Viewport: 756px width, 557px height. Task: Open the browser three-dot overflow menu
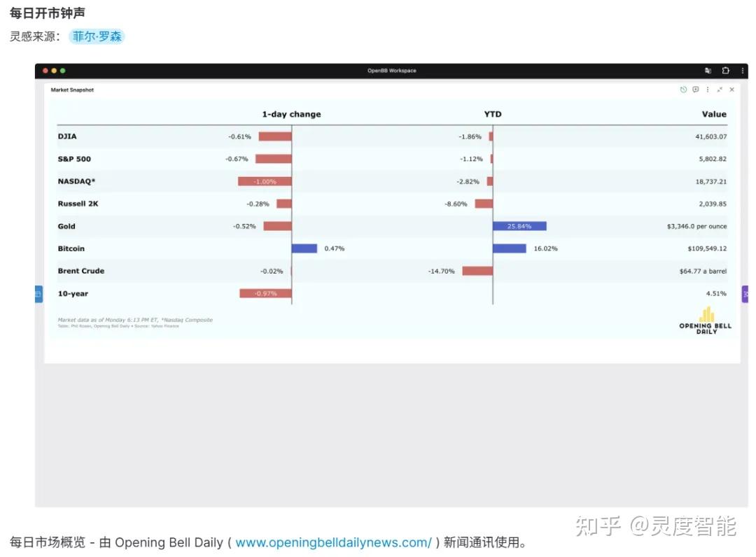[743, 71]
